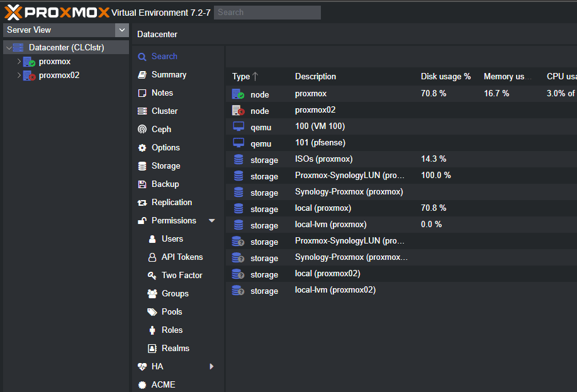Collapse the Datacenter (CLClstr) tree node
This screenshot has height=392, width=577.
[9, 48]
